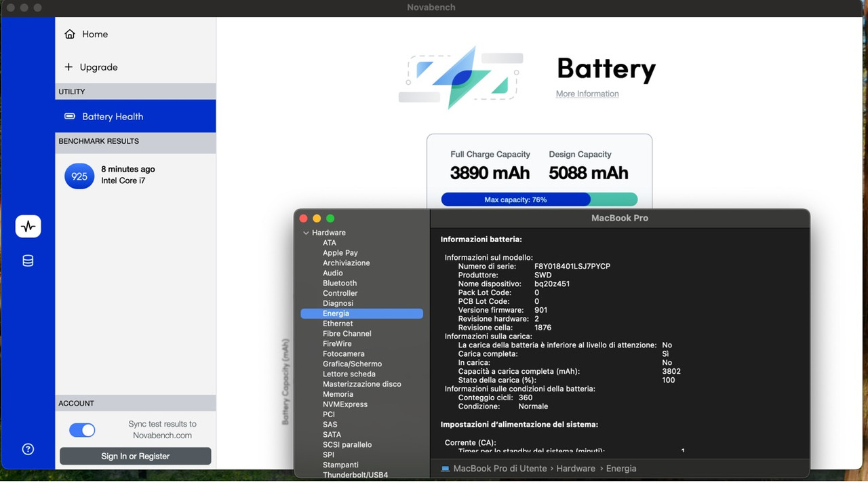868x483 pixels.
Task: Click 'MacBook Pro di Utente' in the path bar
Action: [500, 469]
